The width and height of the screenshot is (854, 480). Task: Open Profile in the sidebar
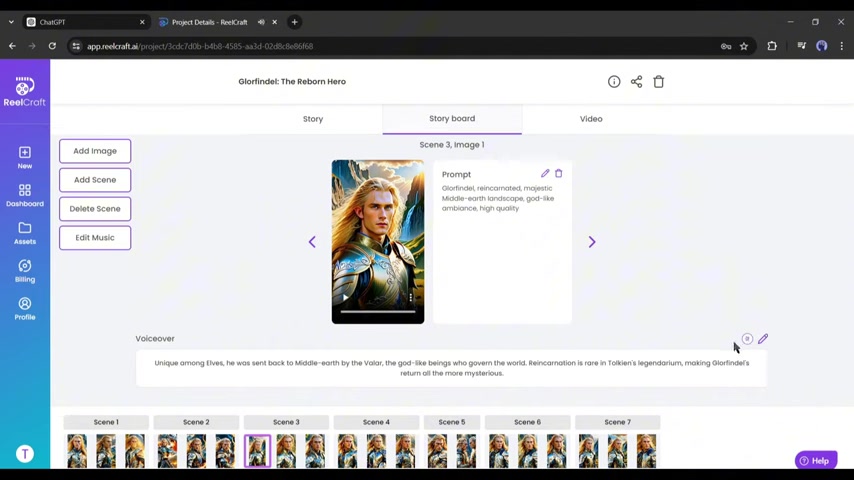25,308
